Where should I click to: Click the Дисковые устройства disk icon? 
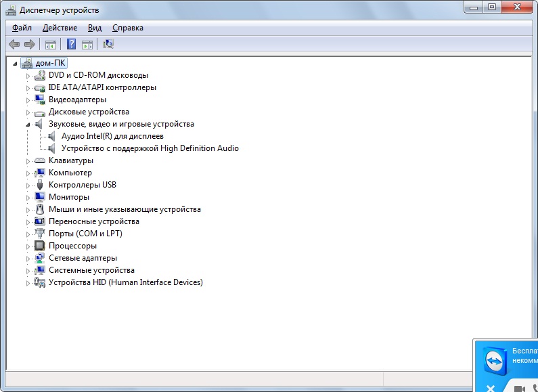[40, 112]
